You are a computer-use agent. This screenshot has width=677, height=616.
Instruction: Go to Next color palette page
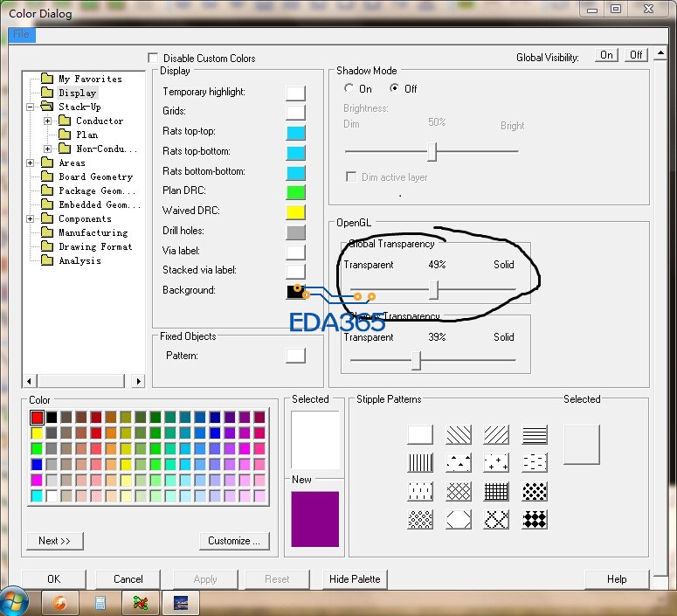(x=55, y=541)
